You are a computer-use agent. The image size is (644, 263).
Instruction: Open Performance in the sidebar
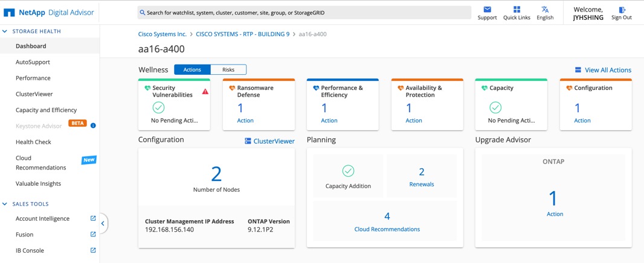pos(33,78)
